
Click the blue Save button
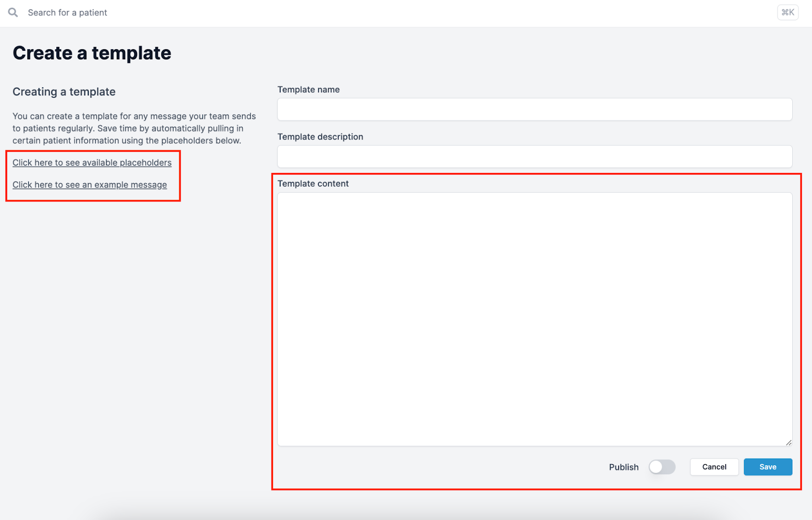click(x=768, y=467)
